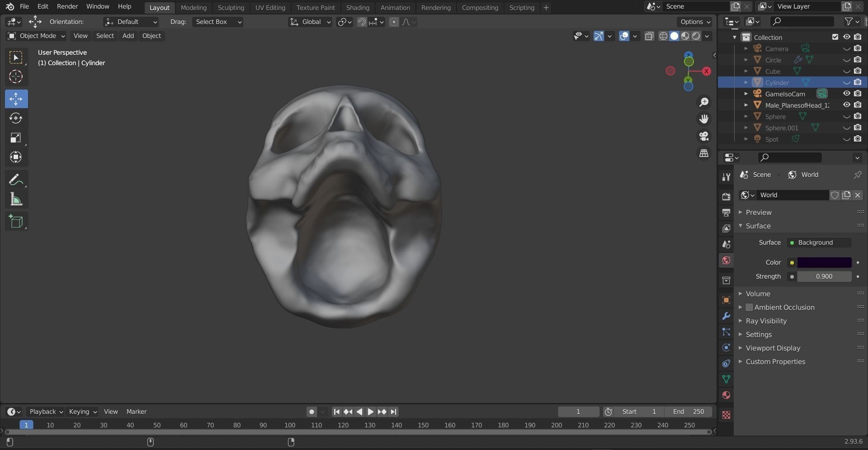
Task: Open the Render menu
Action: coord(67,6)
